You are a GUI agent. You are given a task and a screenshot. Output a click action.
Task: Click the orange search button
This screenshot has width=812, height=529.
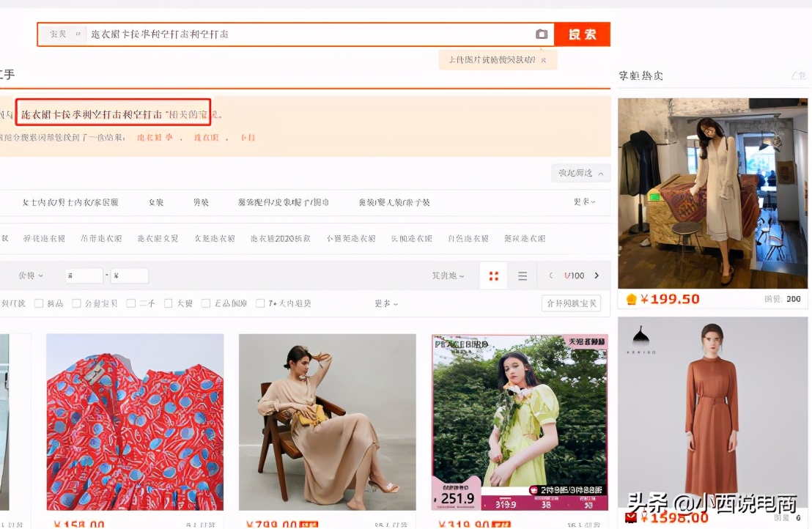point(582,34)
